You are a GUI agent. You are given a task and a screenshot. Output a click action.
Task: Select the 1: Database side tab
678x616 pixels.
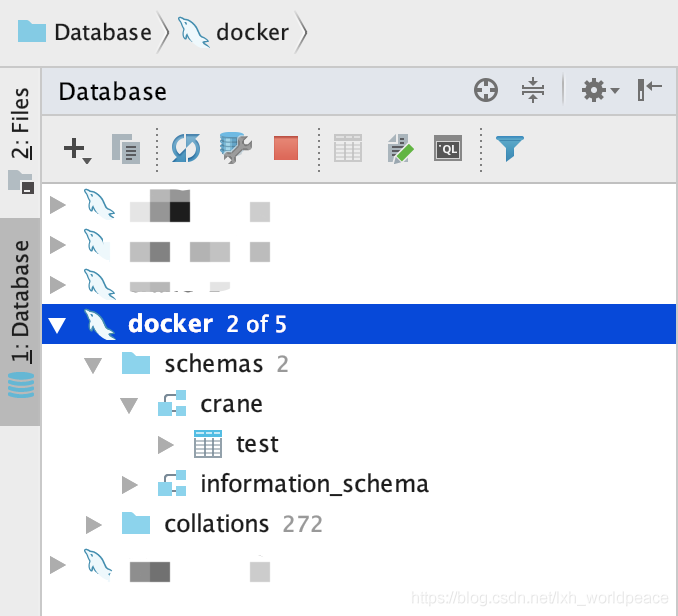click(20, 320)
